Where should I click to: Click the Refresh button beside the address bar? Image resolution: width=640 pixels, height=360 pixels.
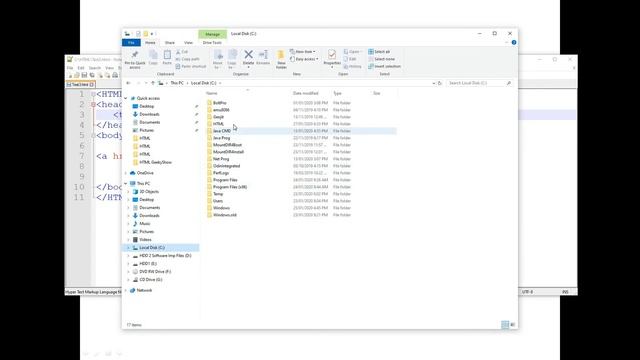(x=440, y=83)
